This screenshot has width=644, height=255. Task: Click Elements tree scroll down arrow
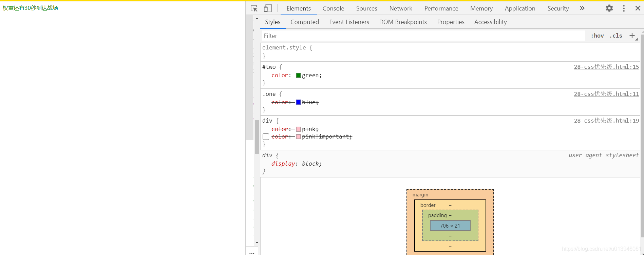click(257, 243)
